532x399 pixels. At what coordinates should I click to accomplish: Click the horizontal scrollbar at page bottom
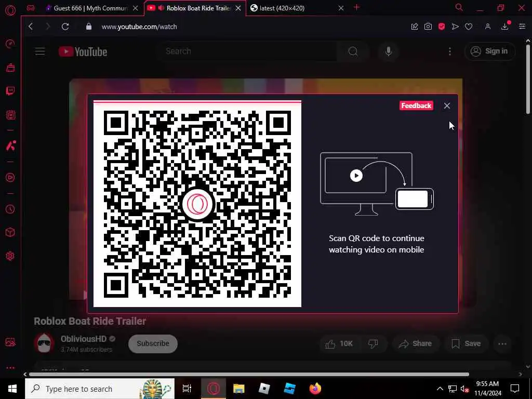tap(249, 374)
